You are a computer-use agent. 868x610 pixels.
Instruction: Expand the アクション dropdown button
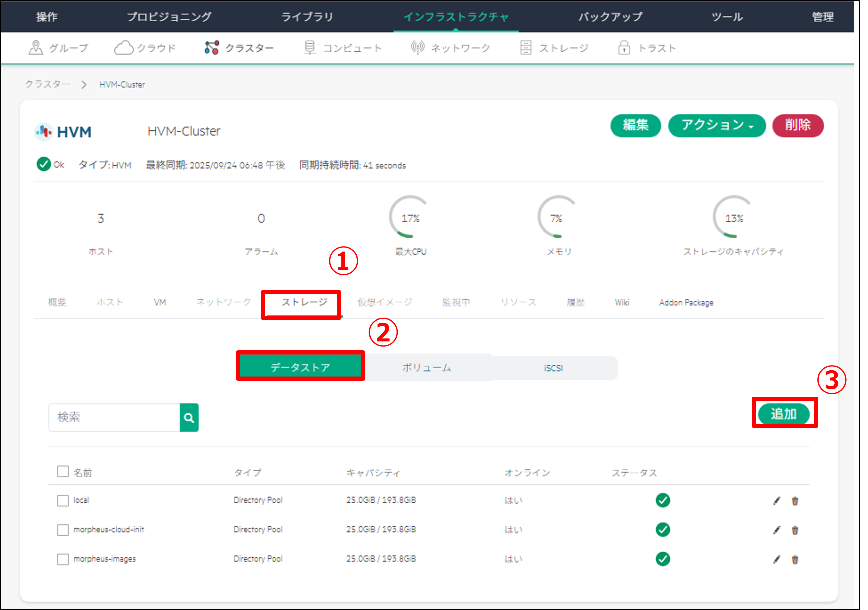[x=716, y=126]
